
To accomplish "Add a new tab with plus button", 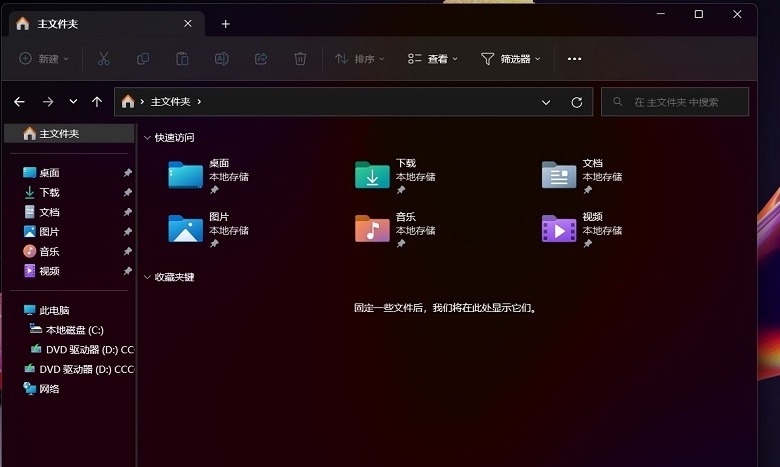I will [225, 24].
